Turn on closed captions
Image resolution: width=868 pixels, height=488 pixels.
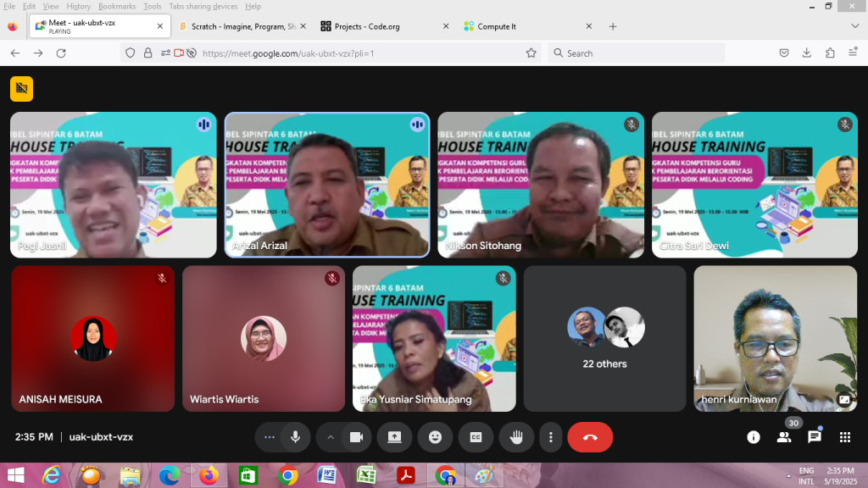tap(476, 437)
